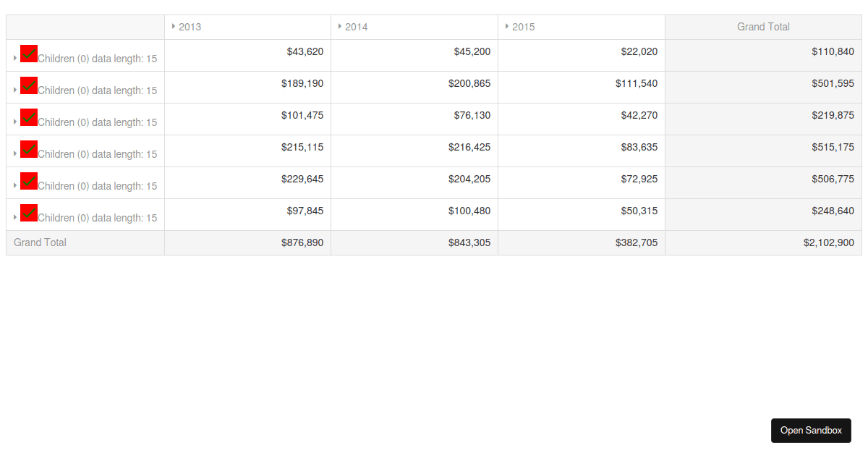This screenshot has height=456, width=868.
Task: Click red checkmark icon in $110,840 total row
Action: pos(29,54)
